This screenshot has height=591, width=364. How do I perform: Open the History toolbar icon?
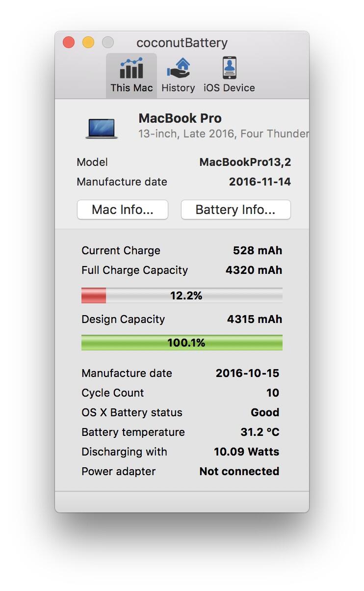pos(178,68)
